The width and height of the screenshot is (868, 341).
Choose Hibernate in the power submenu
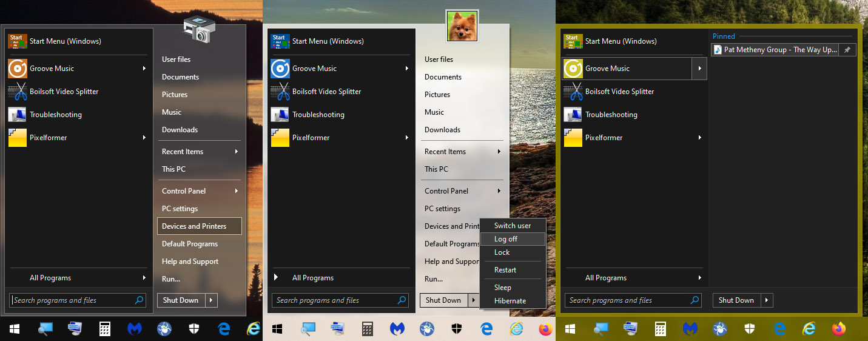point(510,301)
